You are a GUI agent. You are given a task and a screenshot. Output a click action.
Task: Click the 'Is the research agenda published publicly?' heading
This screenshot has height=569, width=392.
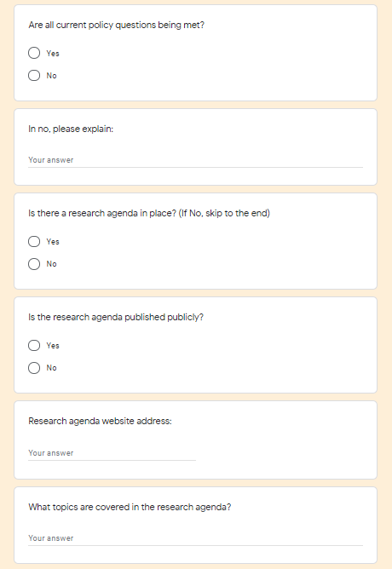(x=116, y=317)
